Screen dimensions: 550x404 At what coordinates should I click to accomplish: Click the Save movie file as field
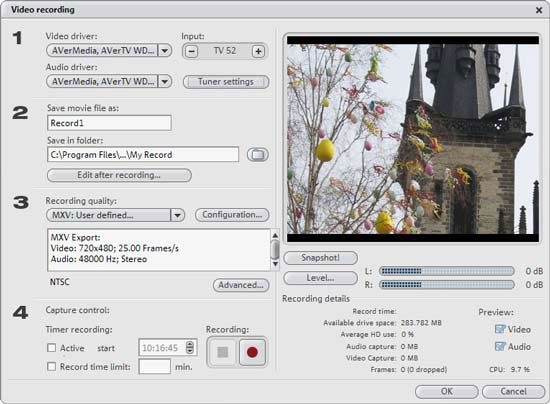[x=109, y=123]
